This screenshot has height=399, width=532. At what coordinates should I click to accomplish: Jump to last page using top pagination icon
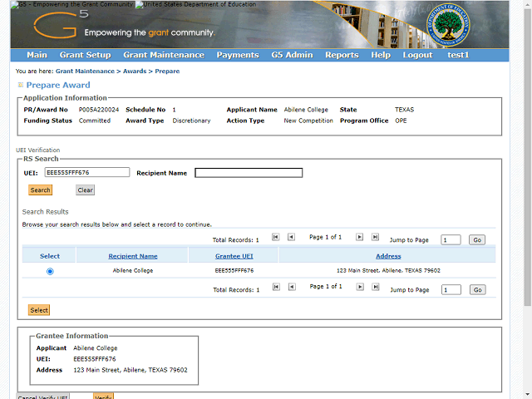click(375, 237)
